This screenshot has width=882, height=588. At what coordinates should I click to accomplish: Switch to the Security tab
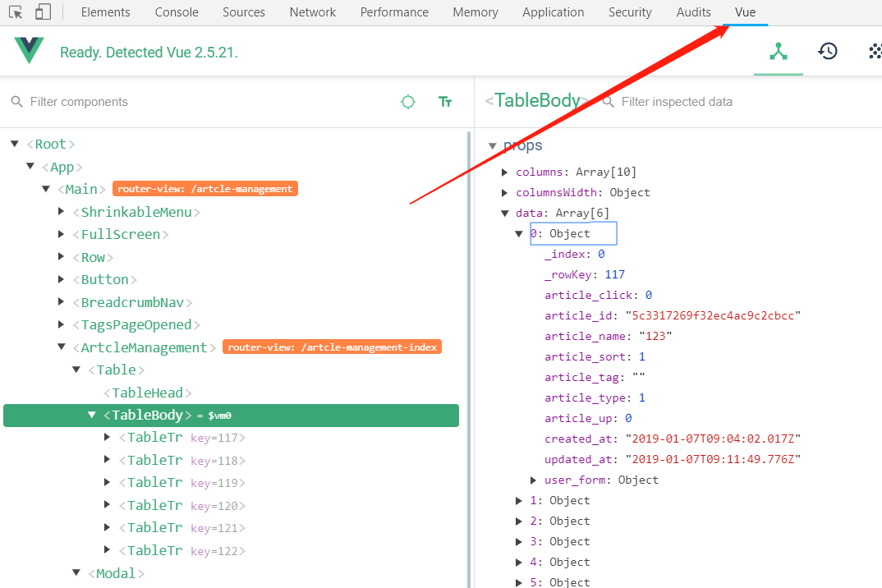[x=630, y=12]
